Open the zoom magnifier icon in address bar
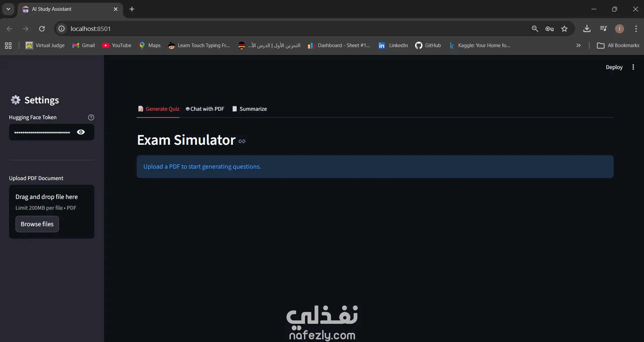 coord(535,29)
